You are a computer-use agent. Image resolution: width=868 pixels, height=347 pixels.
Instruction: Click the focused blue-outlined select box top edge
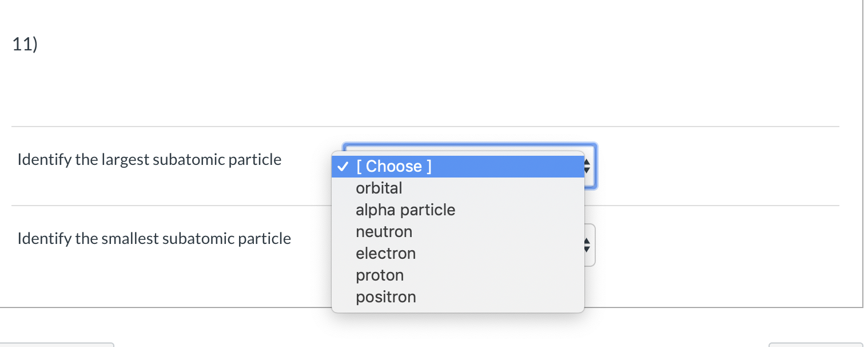pos(469,145)
